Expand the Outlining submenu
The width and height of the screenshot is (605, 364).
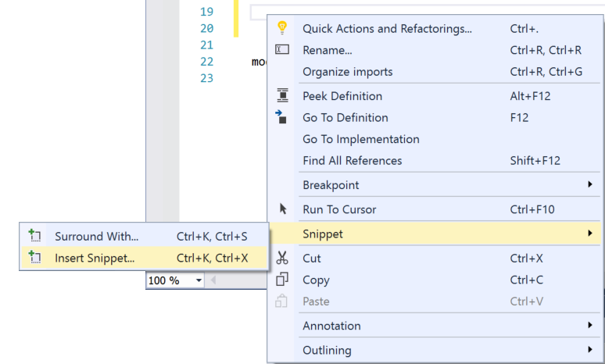(589, 350)
